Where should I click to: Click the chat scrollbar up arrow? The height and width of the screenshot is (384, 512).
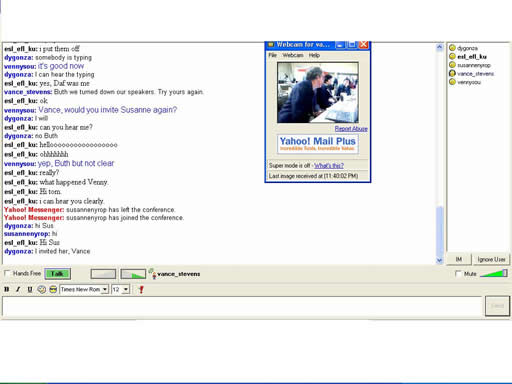click(x=439, y=47)
